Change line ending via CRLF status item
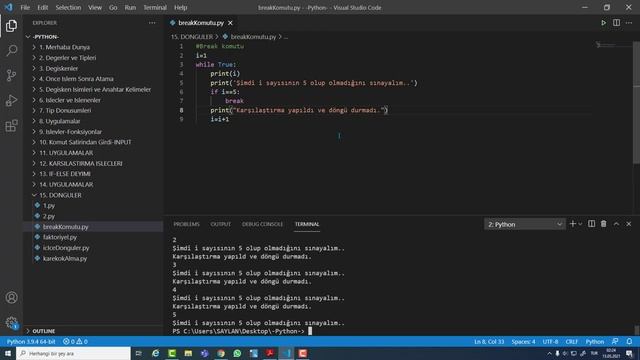640x360 pixels. coord(572,341)
